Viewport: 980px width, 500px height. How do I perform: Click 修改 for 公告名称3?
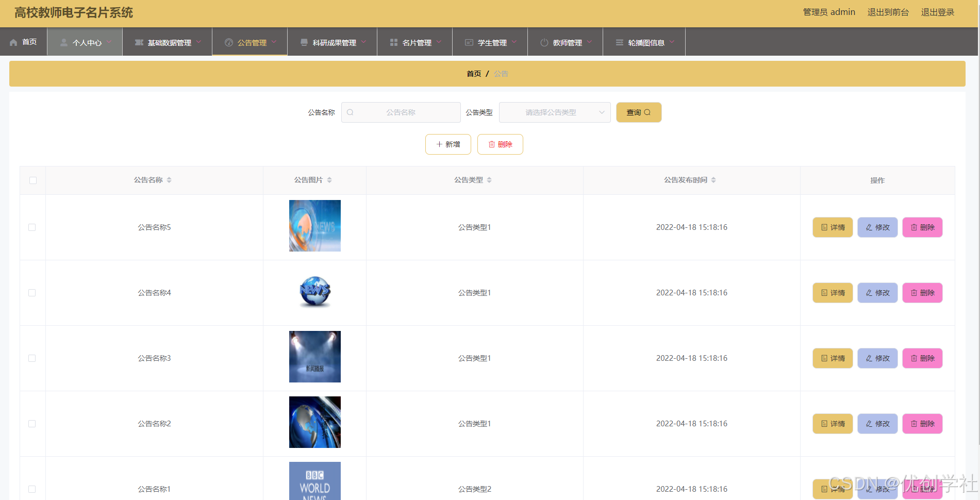point(877,358)
